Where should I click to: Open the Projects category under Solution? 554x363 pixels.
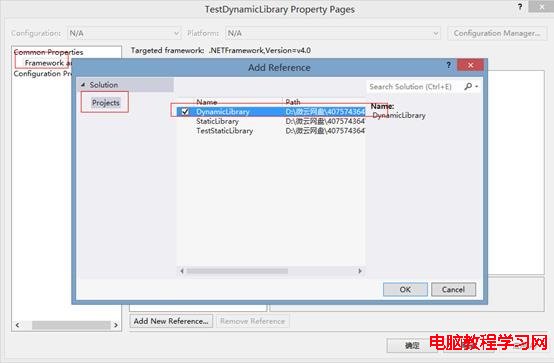[x=106, y=103]
